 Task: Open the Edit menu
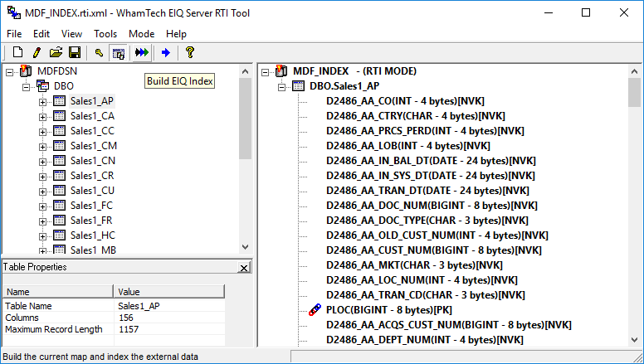click(41, 34)
